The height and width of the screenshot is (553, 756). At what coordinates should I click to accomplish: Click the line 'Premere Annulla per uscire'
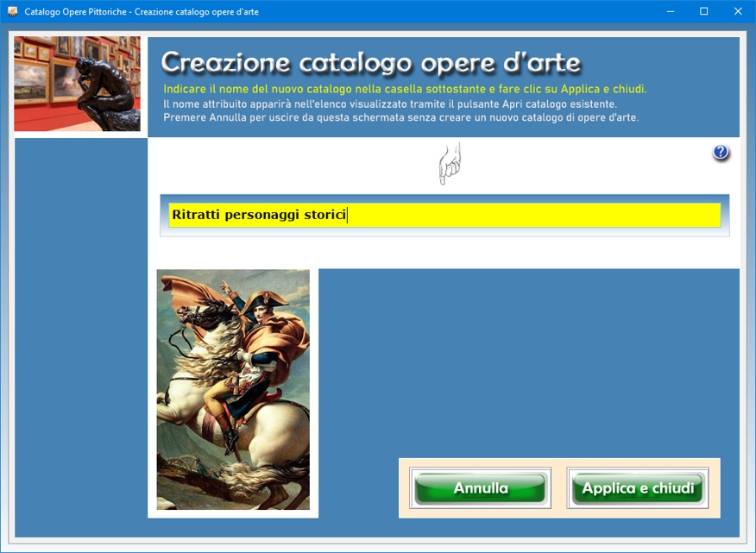400,117
